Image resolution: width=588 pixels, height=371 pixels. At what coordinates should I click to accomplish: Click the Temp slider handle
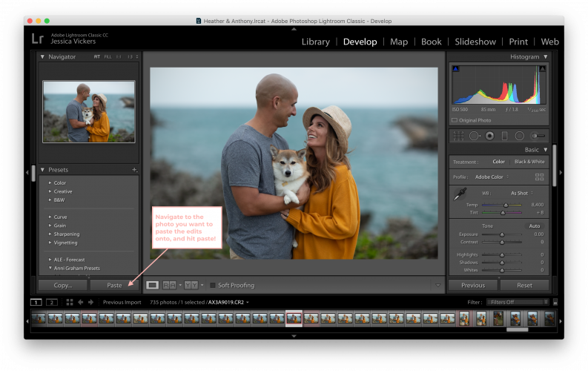(506, 206)
